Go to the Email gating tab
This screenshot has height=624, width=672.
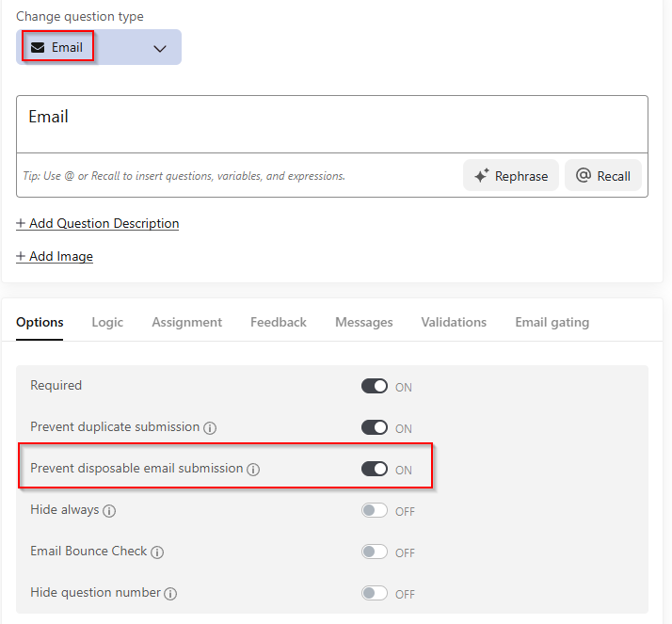tap(552, 322)
